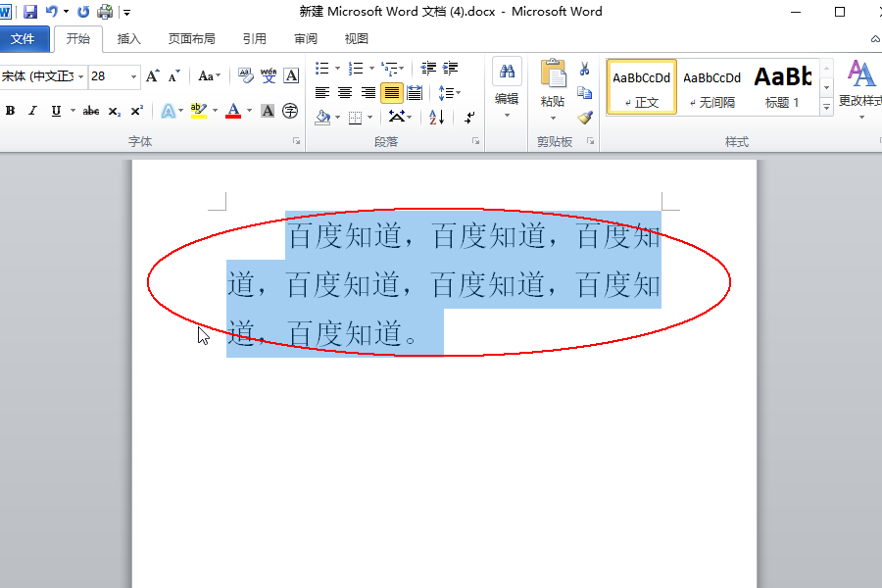Toggle bold formatting
Viewport: 882px width, 588px height.
pyautogui.click(x=10, y=111)
